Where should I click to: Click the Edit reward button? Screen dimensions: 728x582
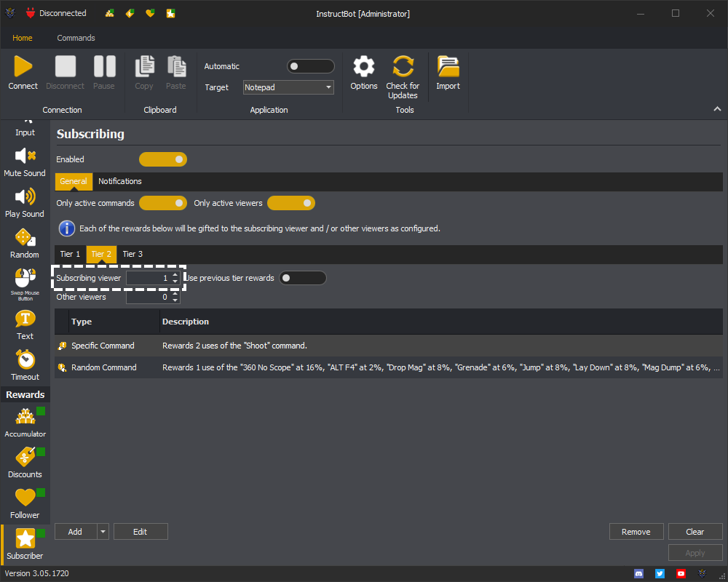click(x=141, y=532)
